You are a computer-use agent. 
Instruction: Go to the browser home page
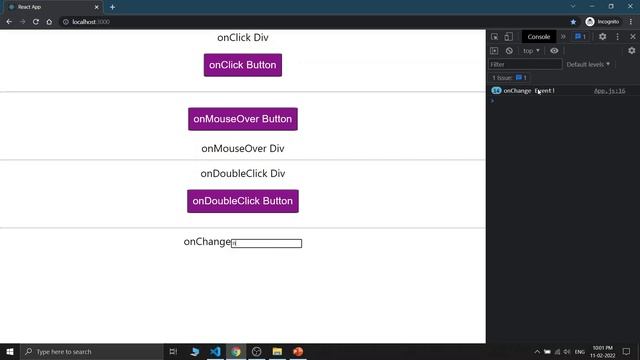(49, 22)
